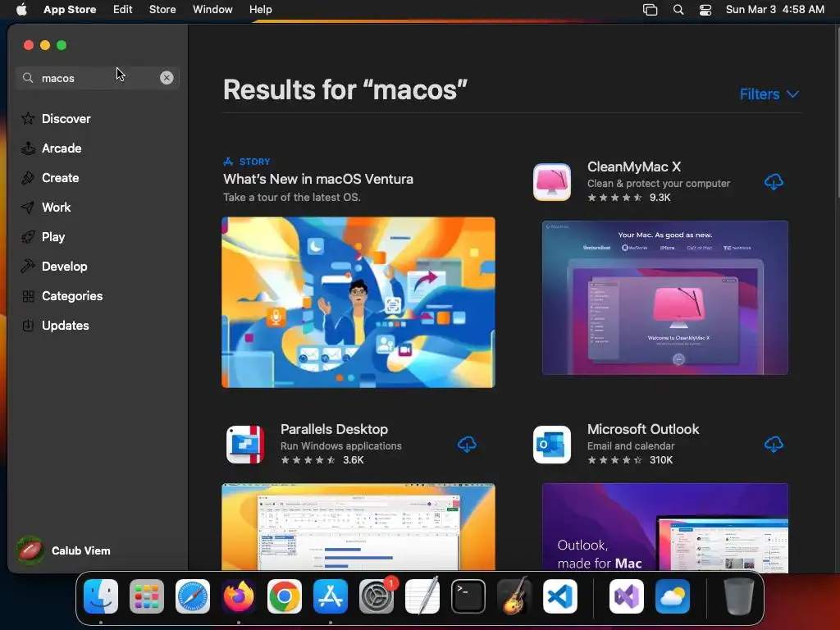This screenshot has width=840, height=630.
Task: Open the Microsoft Outlook title link
Action: (643, 429)
